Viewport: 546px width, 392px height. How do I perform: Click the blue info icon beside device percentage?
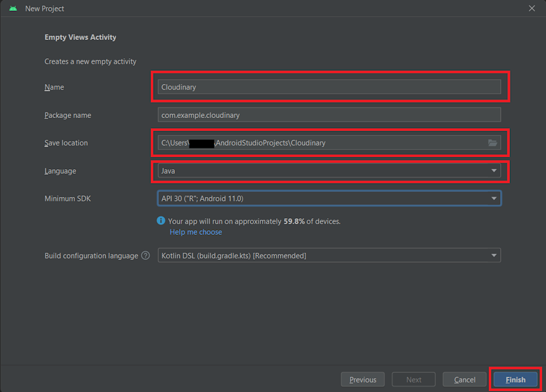tap(161, 221)
